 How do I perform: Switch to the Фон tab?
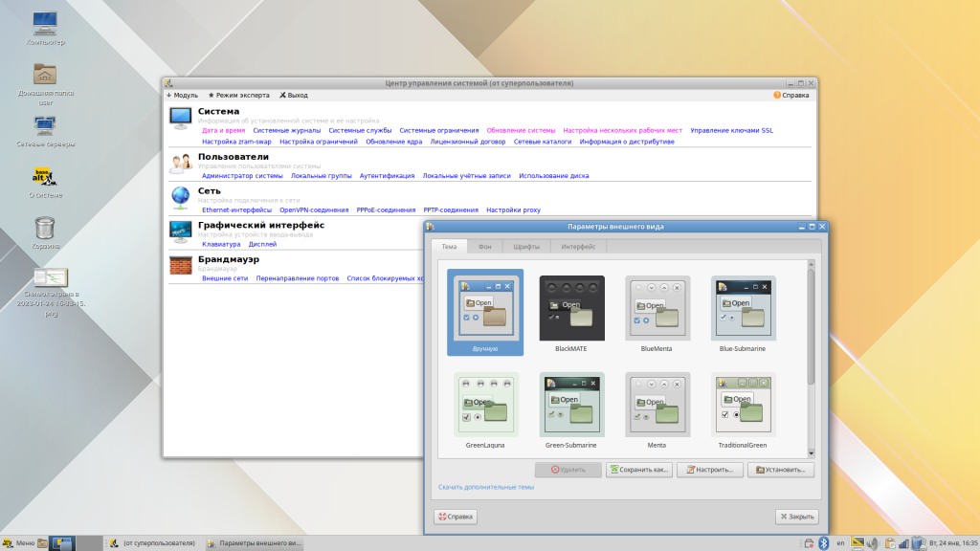pos(485,247)
